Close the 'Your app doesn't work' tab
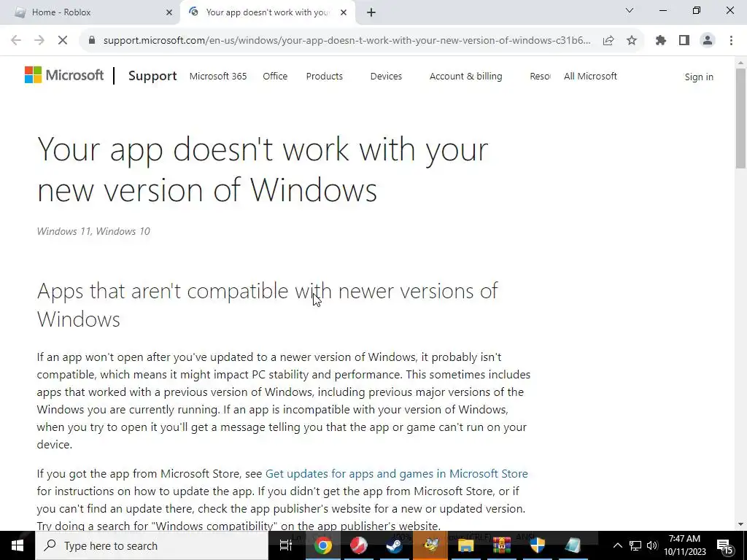Viewport: 747px width, 560px height. click(344, 12)
